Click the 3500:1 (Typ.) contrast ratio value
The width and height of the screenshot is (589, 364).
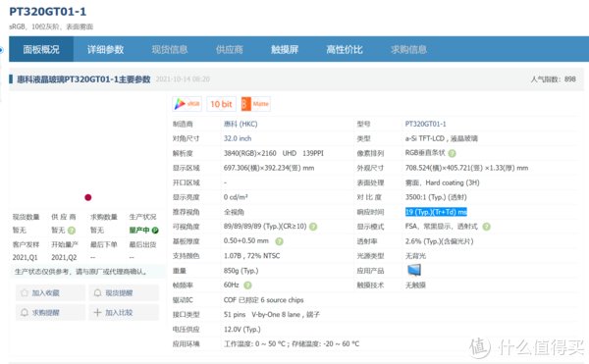tap(436, 197)
